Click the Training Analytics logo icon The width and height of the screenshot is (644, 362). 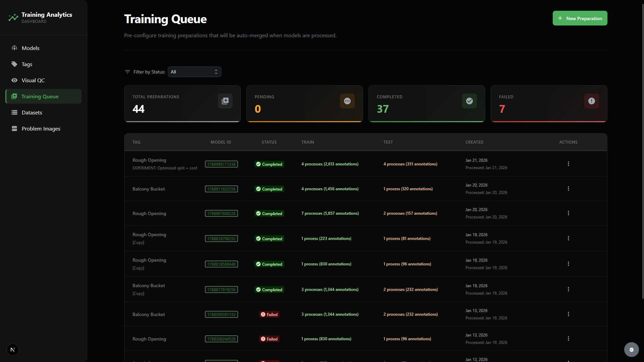(13, 17)
